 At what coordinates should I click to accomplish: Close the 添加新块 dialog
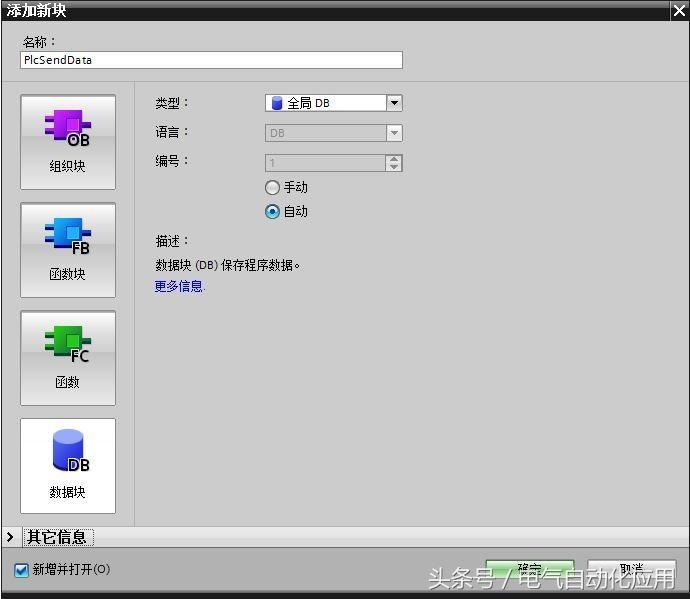point(679,11)
